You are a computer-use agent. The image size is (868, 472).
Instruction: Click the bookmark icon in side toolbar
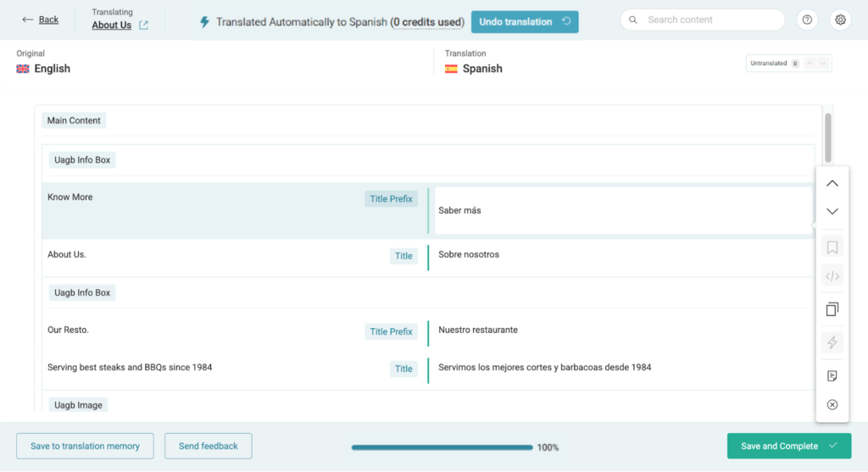[x=832, y=247]
